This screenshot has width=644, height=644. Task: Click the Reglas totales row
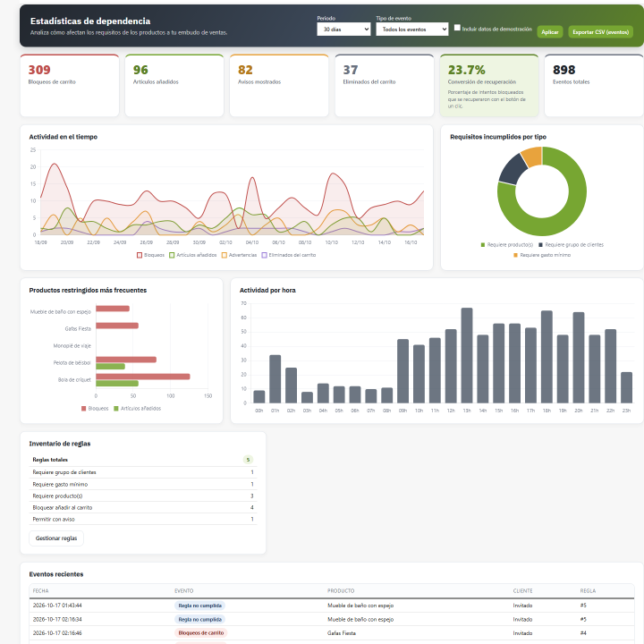[143, 460]
